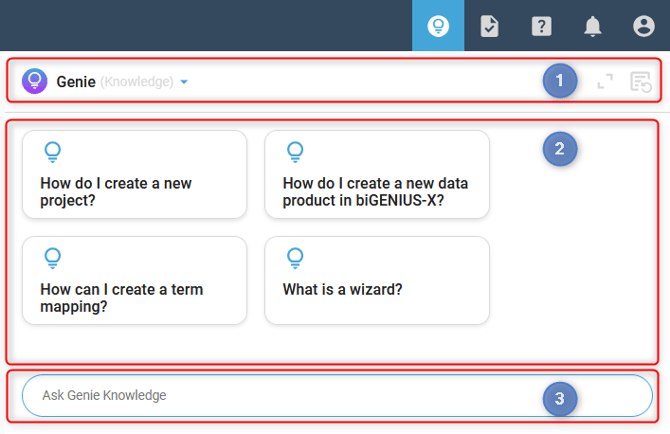Click the grey "(Knowledge)" mode label

(x=137, y=82)
